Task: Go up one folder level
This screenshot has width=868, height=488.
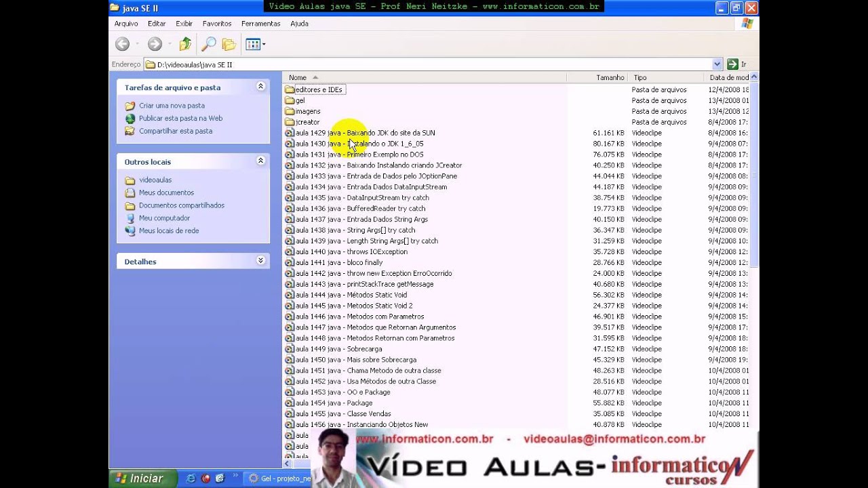Action: 185,44
